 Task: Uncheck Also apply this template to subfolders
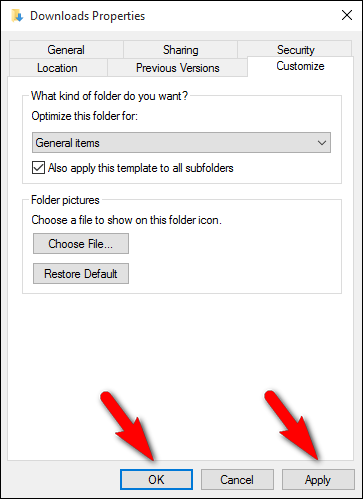point(38,168)
